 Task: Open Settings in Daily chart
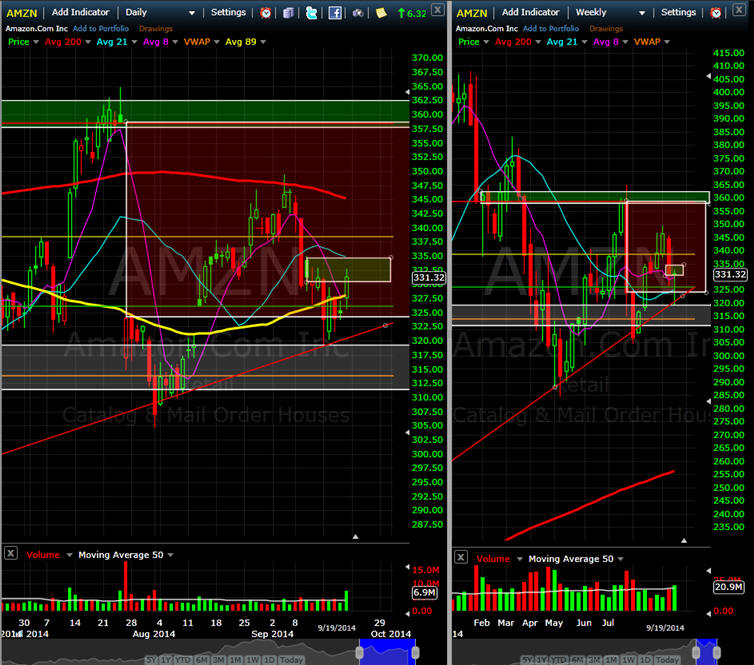click(x=228, y=13)
